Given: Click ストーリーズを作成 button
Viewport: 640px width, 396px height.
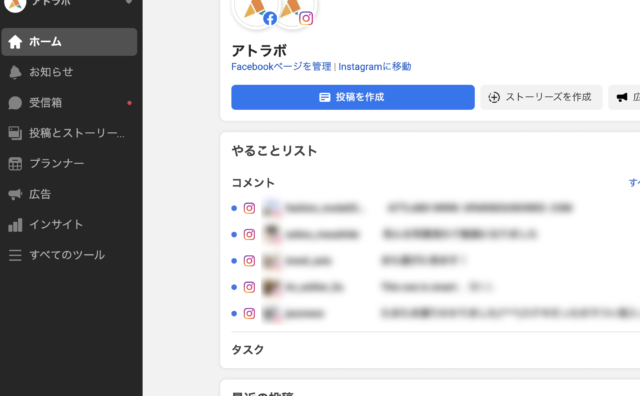Looking at the screenshot, I should [541, 97].
